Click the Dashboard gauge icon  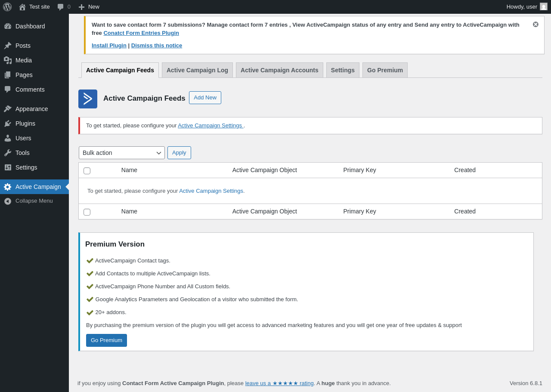point(8,26)
